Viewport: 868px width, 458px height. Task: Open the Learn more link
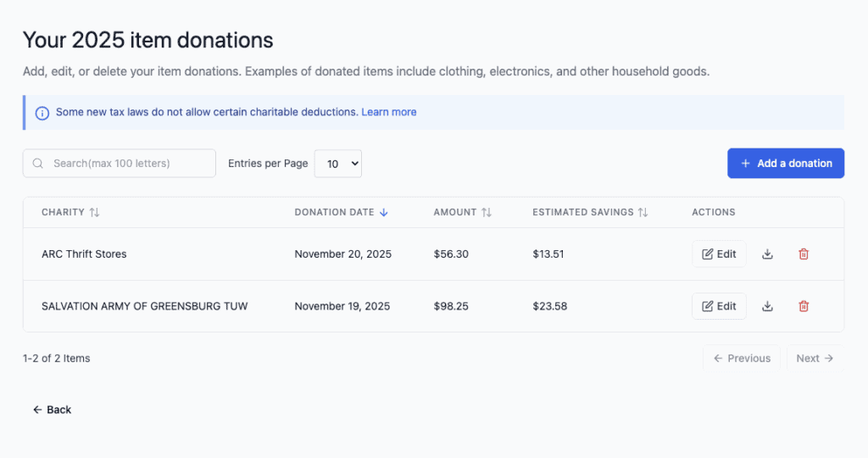click(389, 112)
